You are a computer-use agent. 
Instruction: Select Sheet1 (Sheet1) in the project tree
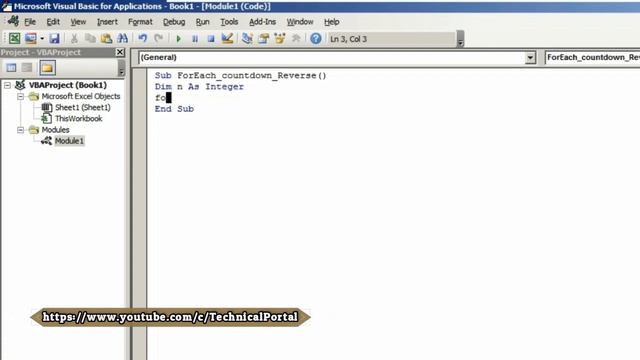82,108
